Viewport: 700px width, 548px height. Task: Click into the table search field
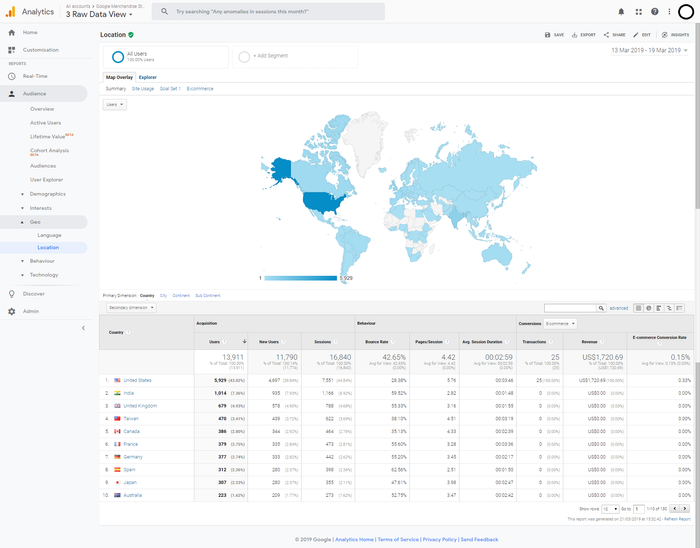tap(571, 308)
